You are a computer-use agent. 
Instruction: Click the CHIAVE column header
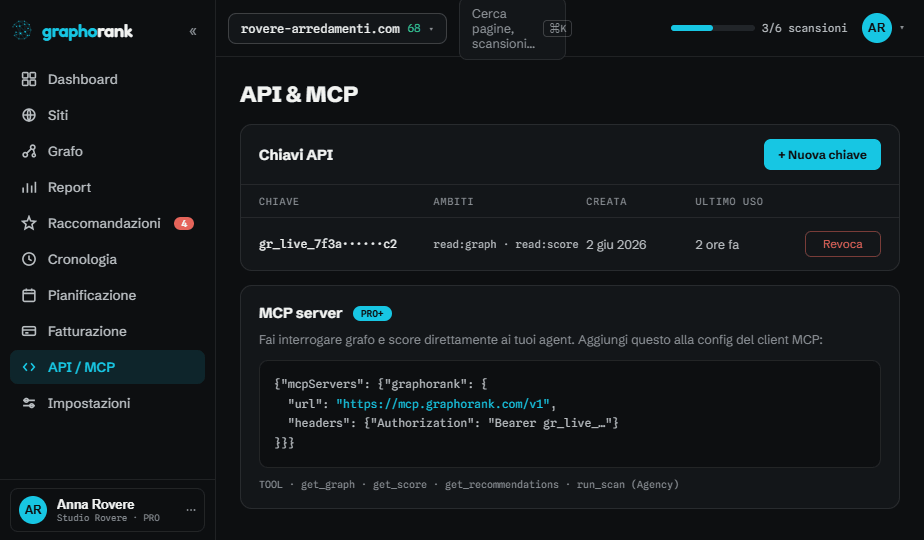279,202
